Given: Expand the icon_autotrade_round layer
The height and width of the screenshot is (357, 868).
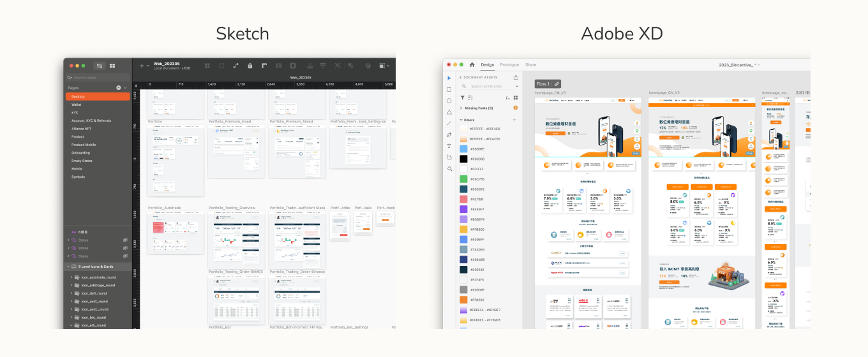Looking at the screenshot, I should [x=71, y=277].
